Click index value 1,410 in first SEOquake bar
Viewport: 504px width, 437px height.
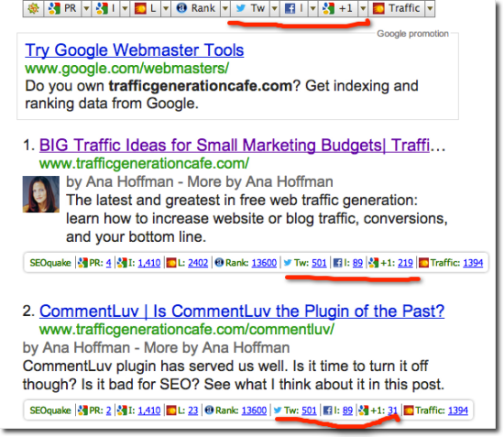[148, 263]
